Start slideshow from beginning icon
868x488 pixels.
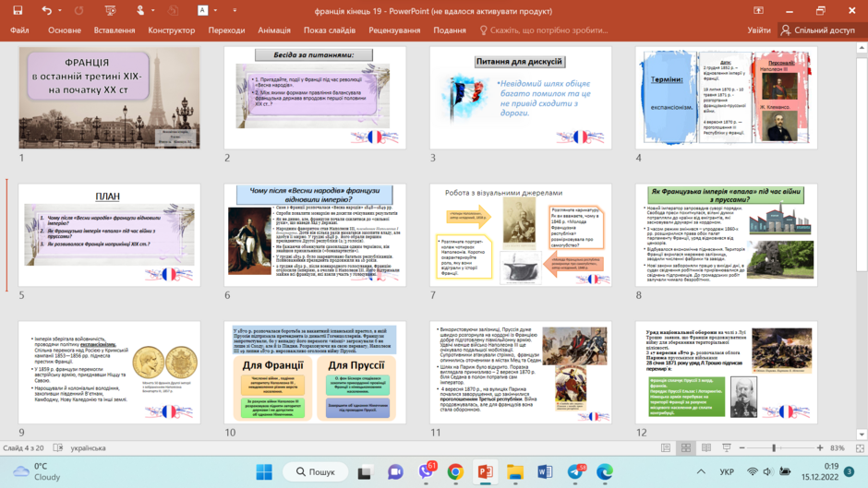[x=110, y=10]
